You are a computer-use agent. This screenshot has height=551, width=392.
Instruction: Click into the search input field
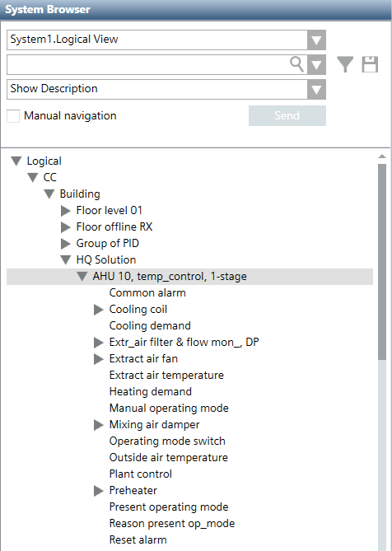(147, 65)
